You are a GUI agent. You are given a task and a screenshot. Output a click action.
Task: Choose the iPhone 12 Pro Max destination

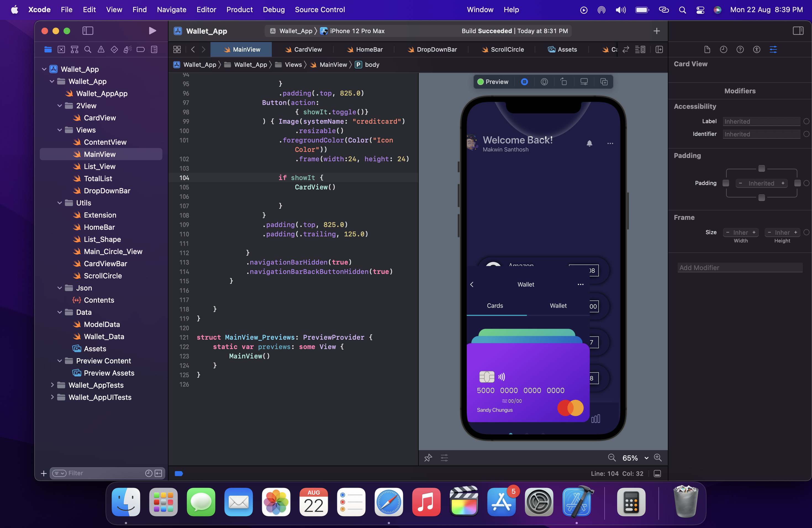pyautogui.click(x=352, y=31)
